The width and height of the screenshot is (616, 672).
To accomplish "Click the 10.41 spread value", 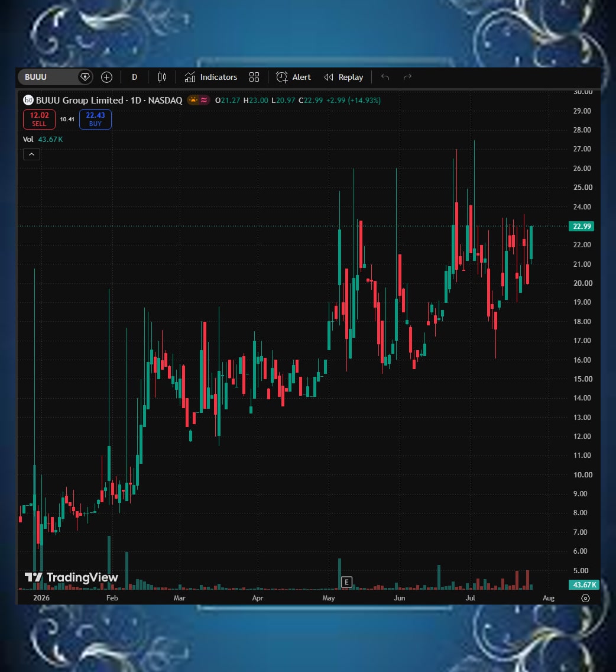I will point(67,119).
